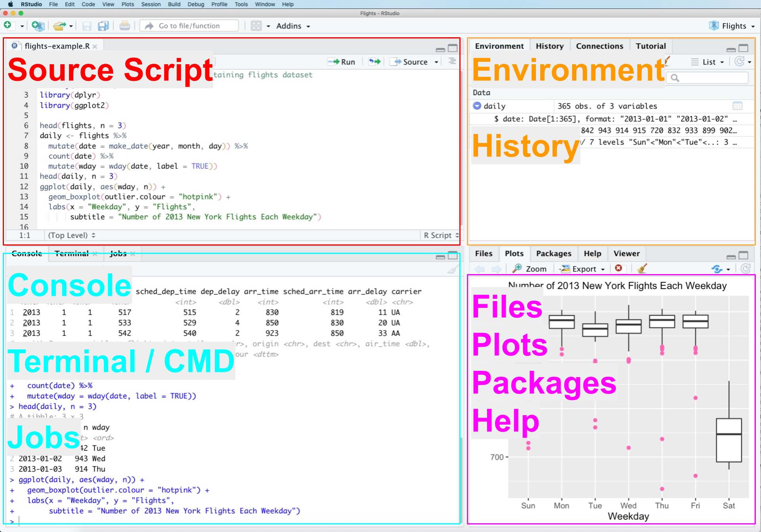Switch to the Packages tab

pyautogui.click(x=554, y=254)
